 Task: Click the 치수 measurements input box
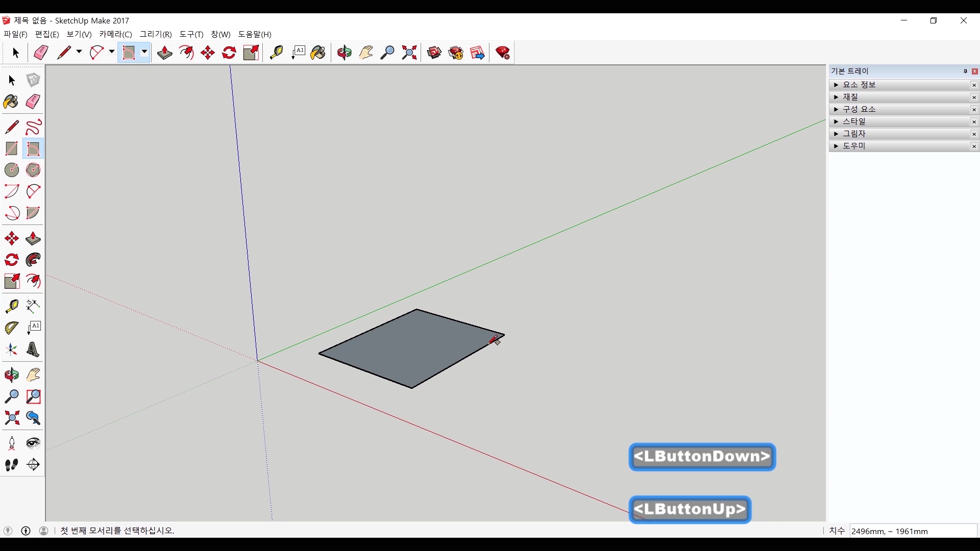click(x=913, y=531)
